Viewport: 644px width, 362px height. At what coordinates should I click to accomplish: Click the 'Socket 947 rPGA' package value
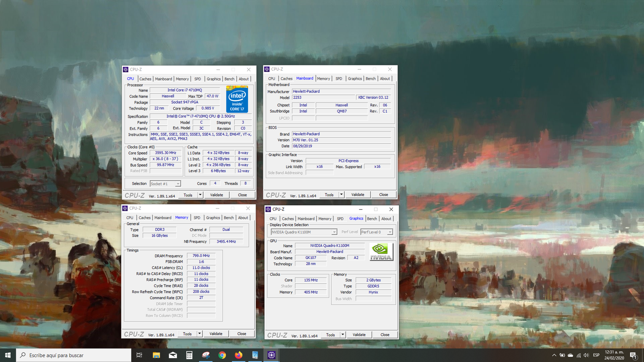point(184,102)
